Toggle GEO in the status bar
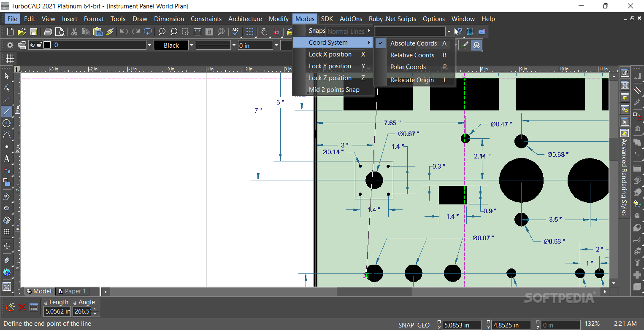644x330 pixels. [x=423, y=325]
